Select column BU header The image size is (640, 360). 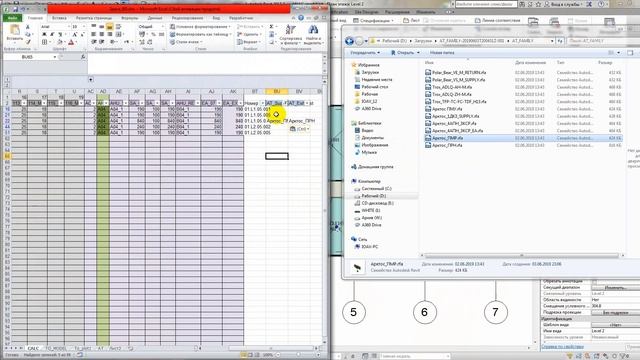pyautogui.click(x=277, y=91)
